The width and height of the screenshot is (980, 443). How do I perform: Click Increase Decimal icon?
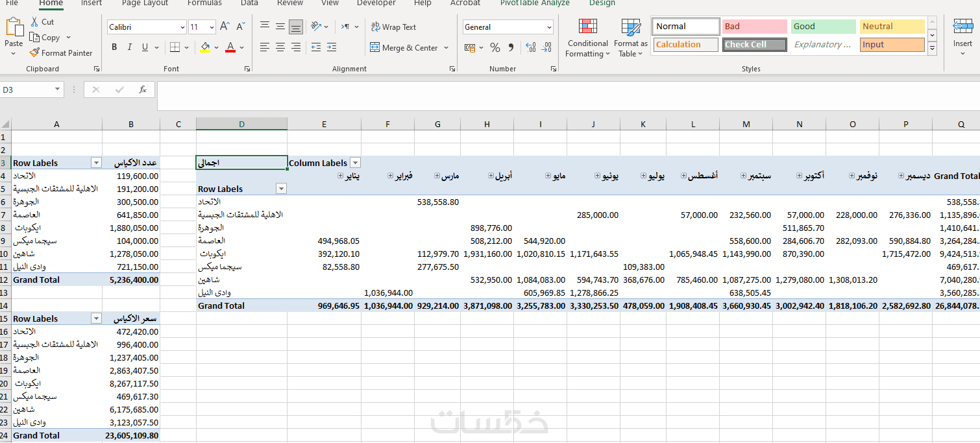tap(530, 47)
